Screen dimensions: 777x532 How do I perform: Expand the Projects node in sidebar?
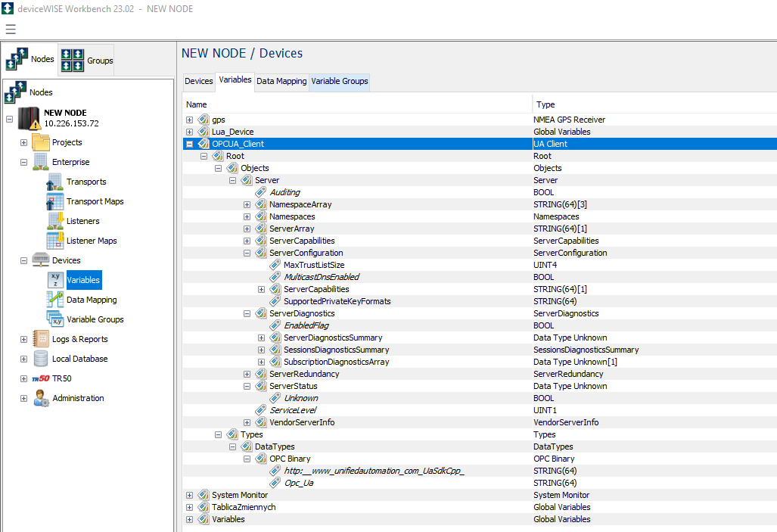(x=23, y=142)
